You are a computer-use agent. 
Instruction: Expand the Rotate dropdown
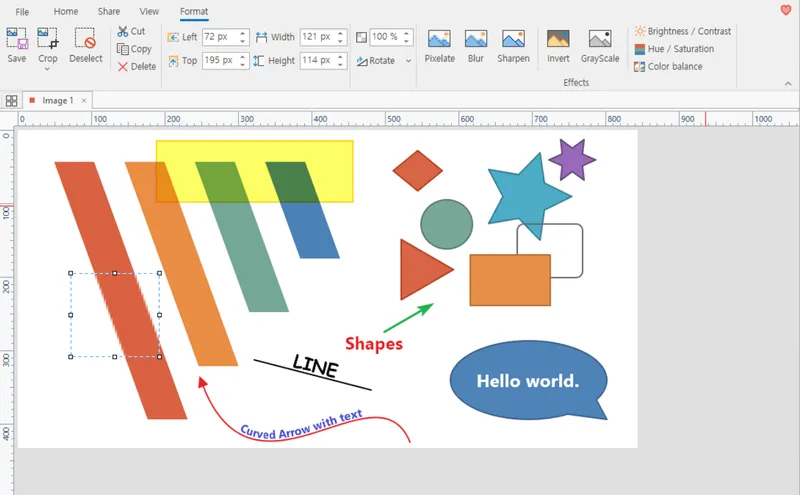tap(408, 61)
